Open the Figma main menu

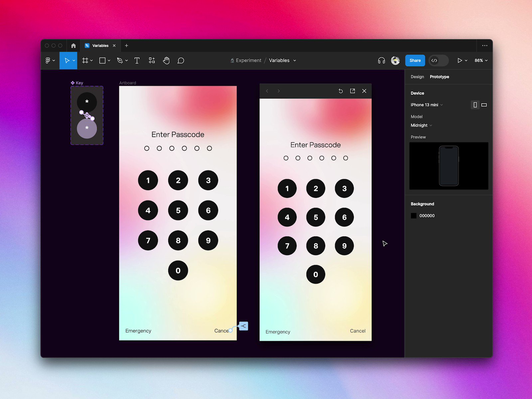(x=49, y=60)
